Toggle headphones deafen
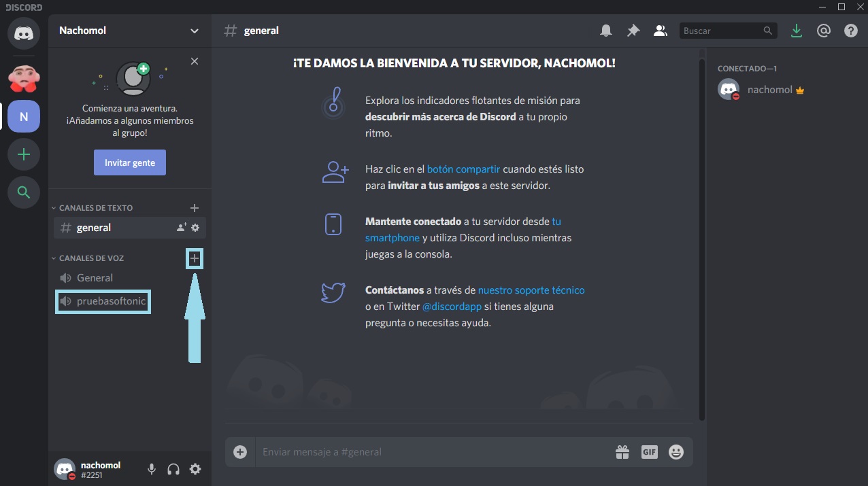The height and width of the screenshot is (486, 868). pos(173,469)
